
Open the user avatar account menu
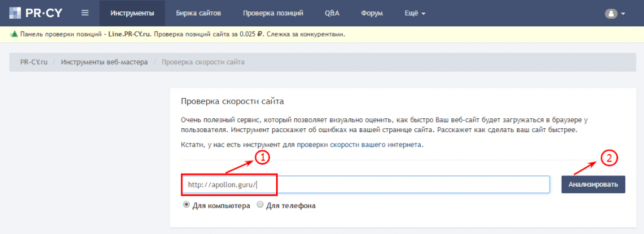(x=614, y=14)
